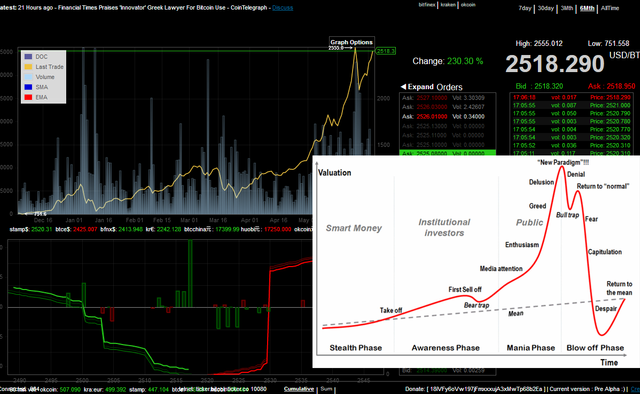Click the btce$ 2425.007 ticker
The image size is (640, 394).
click(76, 229)
